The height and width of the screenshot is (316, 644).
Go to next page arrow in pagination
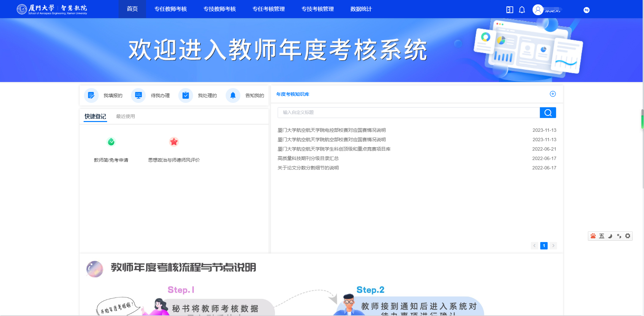(553, 246)
